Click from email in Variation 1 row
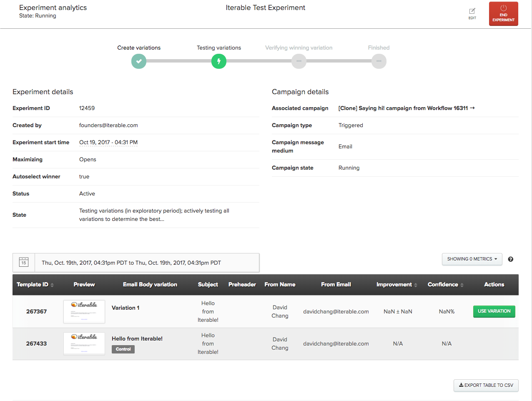Viewport: 532px width, 401px height. click(336, 311)
